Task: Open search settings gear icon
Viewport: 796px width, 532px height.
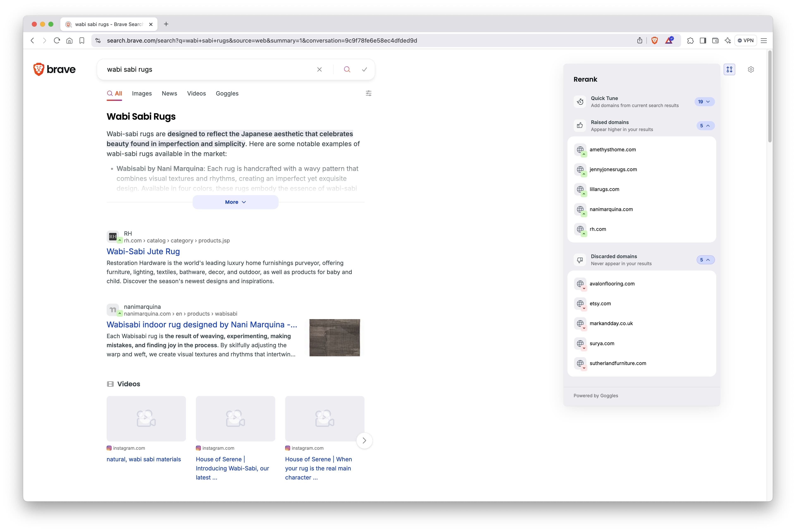Action: pyautogui.click(x=751, y=70)
